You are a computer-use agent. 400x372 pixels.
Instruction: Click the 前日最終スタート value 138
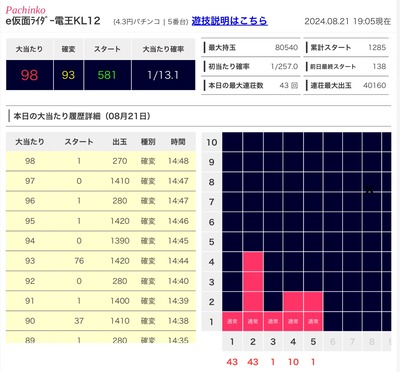(x=379, y=66)
